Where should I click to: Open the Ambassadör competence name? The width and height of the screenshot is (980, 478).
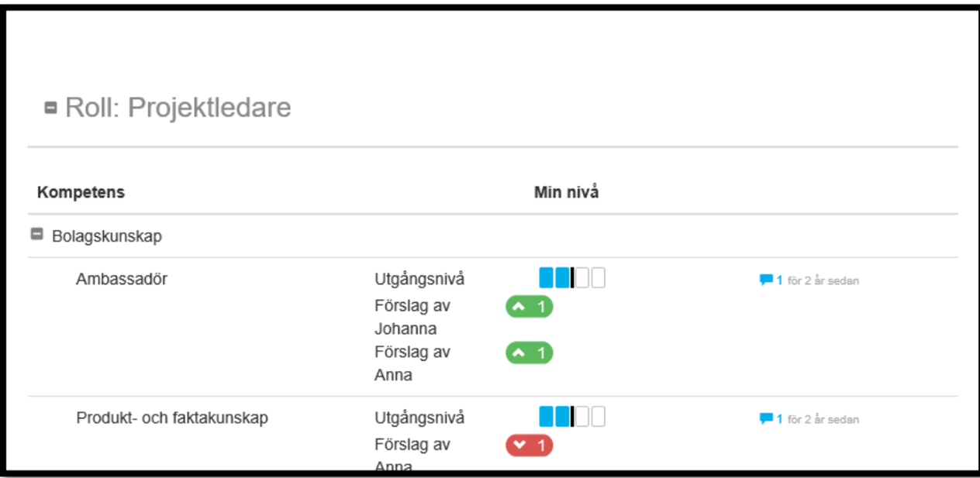(121, 280)
